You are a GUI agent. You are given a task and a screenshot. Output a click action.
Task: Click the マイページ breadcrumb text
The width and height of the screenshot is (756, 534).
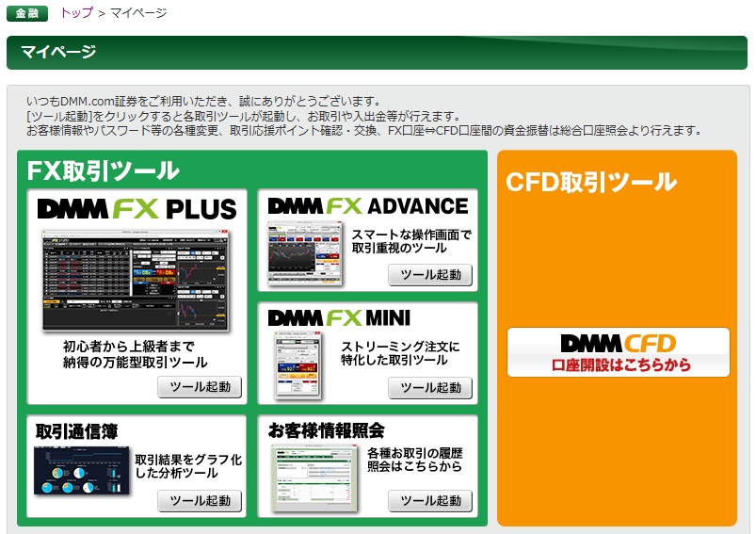(x=138, y=13)
